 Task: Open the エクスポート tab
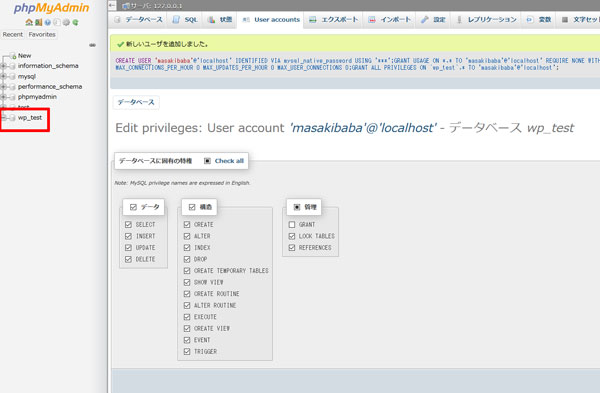click(333, 20)
